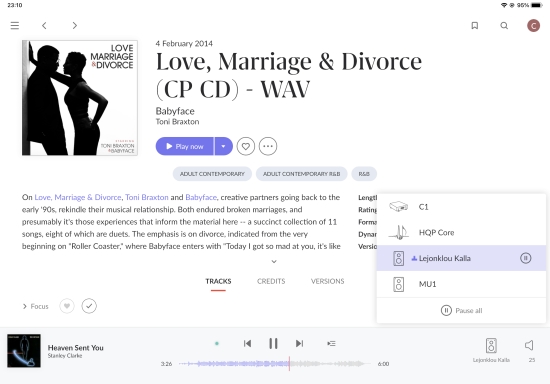Image resolution: width=550 pixels, height=384 pixels.
Task: Click the HQP Core waveform icon
Action: coord(399,233)
